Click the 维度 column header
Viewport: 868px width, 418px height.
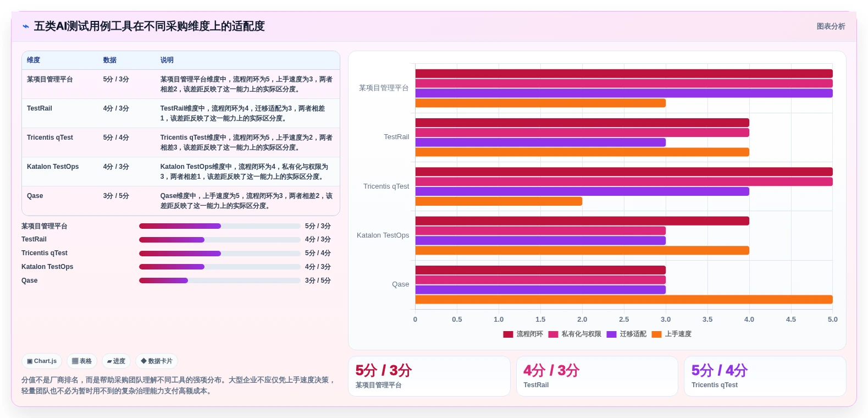(34, 61)
